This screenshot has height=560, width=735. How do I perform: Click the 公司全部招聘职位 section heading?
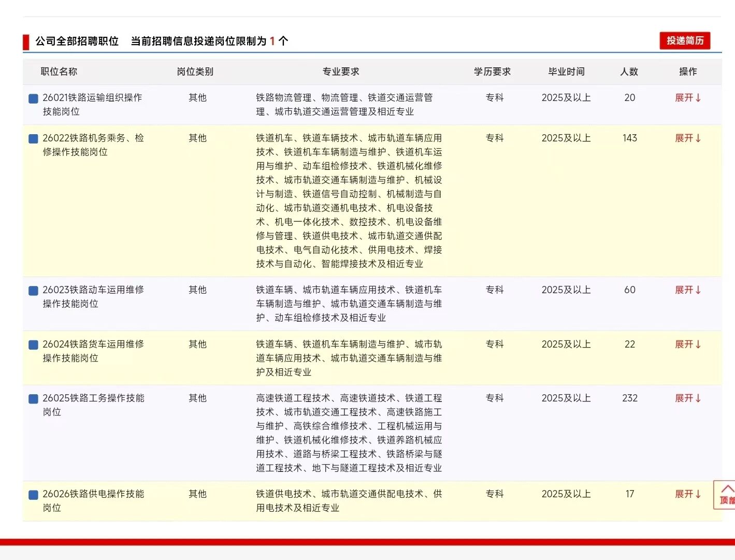pyautogui.click(x=77, y=41)
